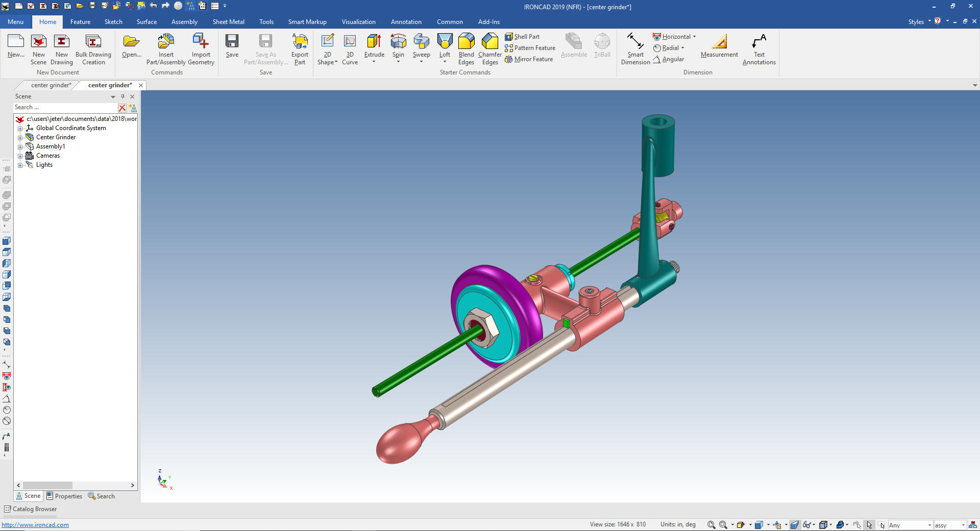Image resolution: width=980 pixels, height=531 pixels.
Task: Click the Export Part icon
Action: click(x=300, y=42)
